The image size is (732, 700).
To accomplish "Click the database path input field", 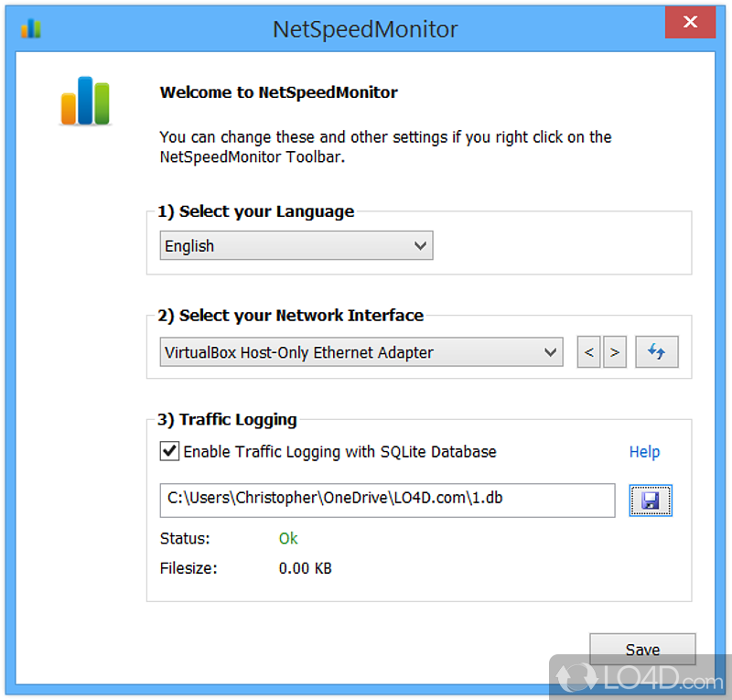I will (x=387, y=501).
